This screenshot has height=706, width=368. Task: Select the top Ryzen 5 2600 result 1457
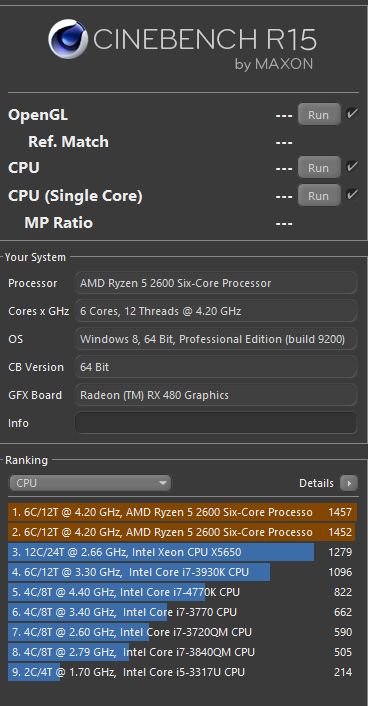pos(182,512)
